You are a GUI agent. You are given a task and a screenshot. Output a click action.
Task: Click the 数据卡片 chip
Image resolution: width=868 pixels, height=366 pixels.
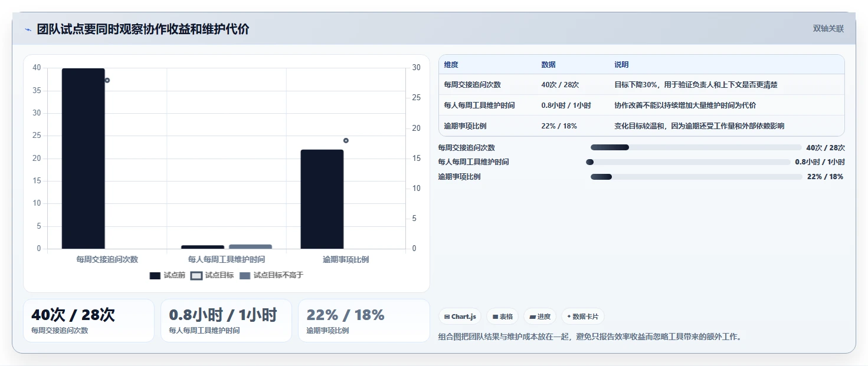tap(582, 316)
